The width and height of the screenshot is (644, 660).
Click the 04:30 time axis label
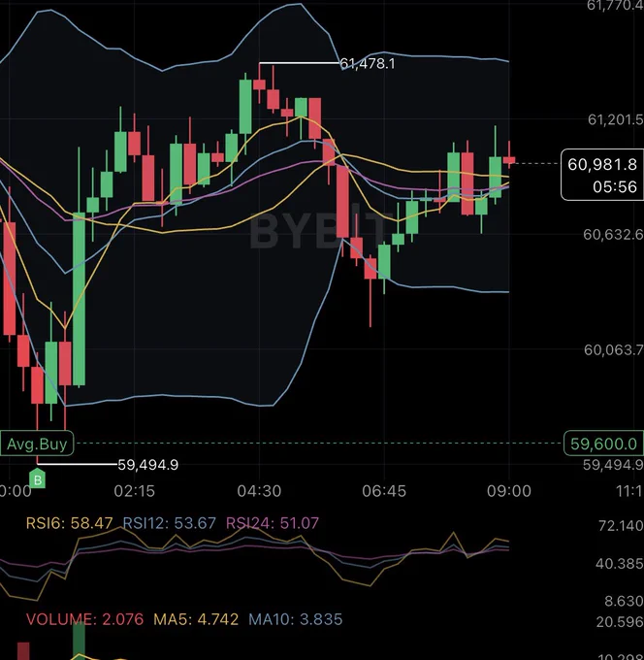(259, 491)
